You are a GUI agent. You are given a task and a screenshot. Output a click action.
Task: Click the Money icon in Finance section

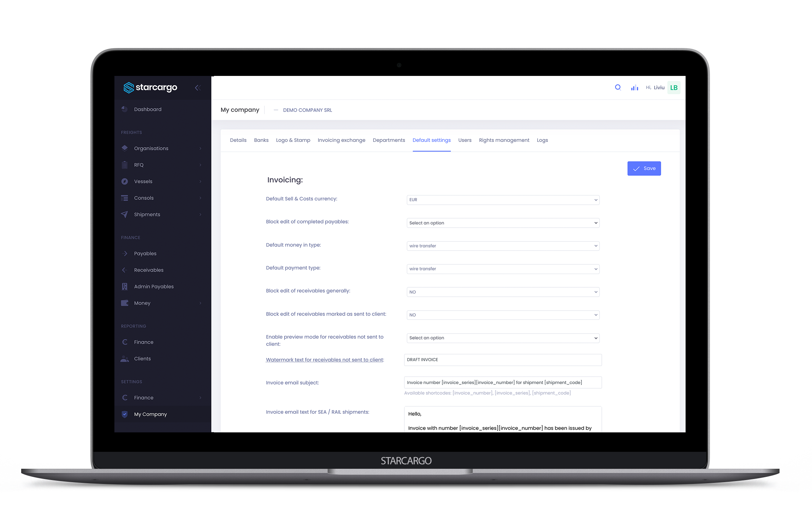tap(125, 303)
